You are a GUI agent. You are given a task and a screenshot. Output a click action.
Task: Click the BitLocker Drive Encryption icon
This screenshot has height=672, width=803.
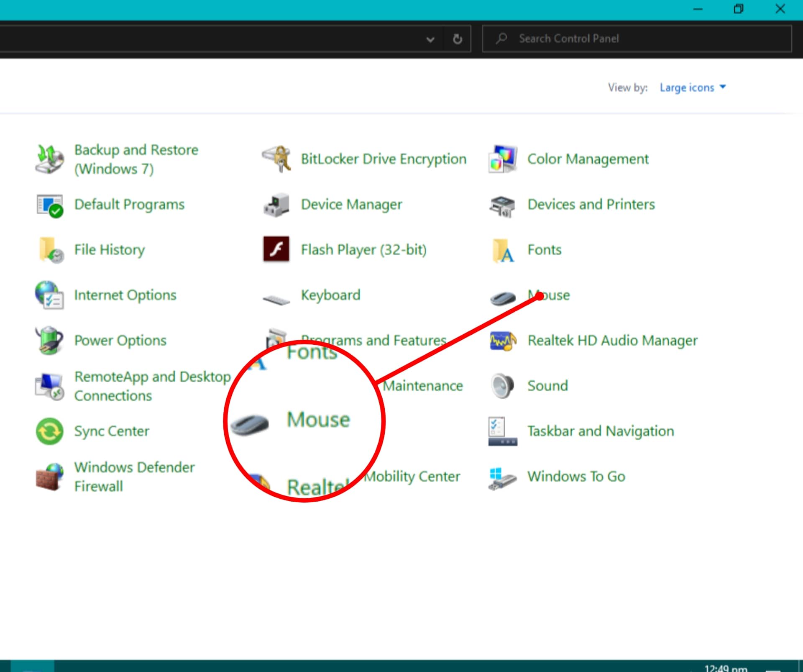click(276, 159)
